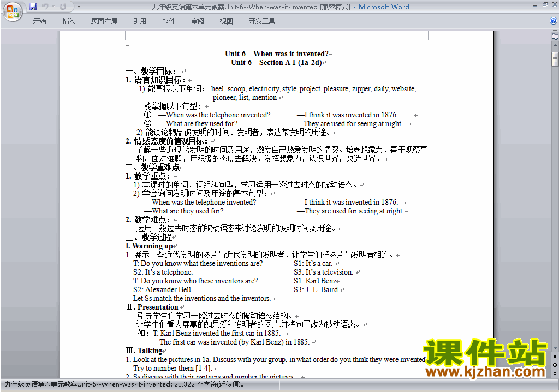This screenshot has height=392, width=559.
Task: Click the '1. 教学重点:' heading
Action: [x=148, y=176]
